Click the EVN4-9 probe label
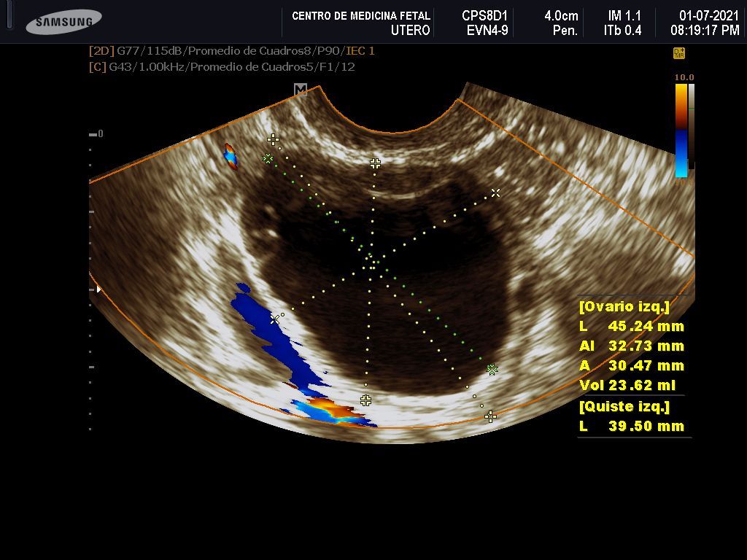The width and height of the screenshot is (747, 560). [487, 31]
